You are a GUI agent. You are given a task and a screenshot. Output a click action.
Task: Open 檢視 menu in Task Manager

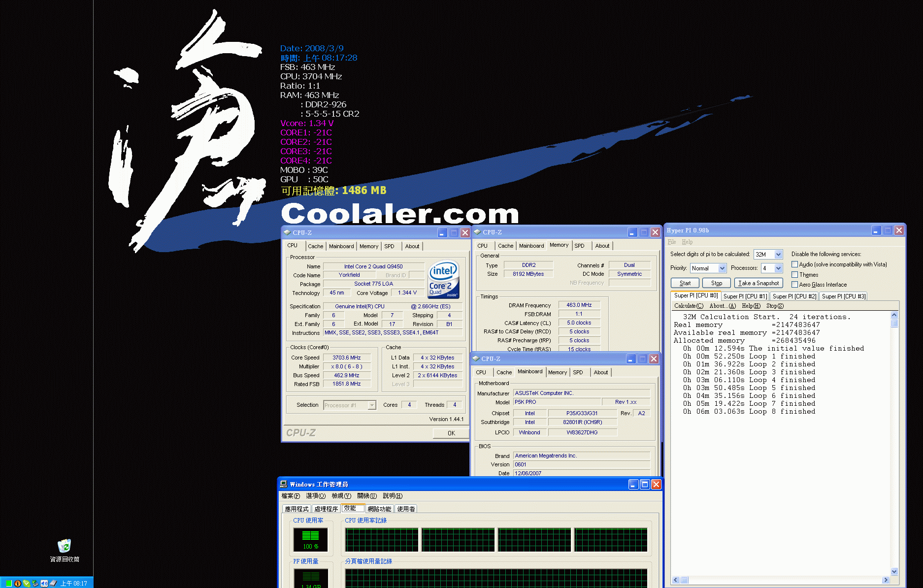click(341, 496)
